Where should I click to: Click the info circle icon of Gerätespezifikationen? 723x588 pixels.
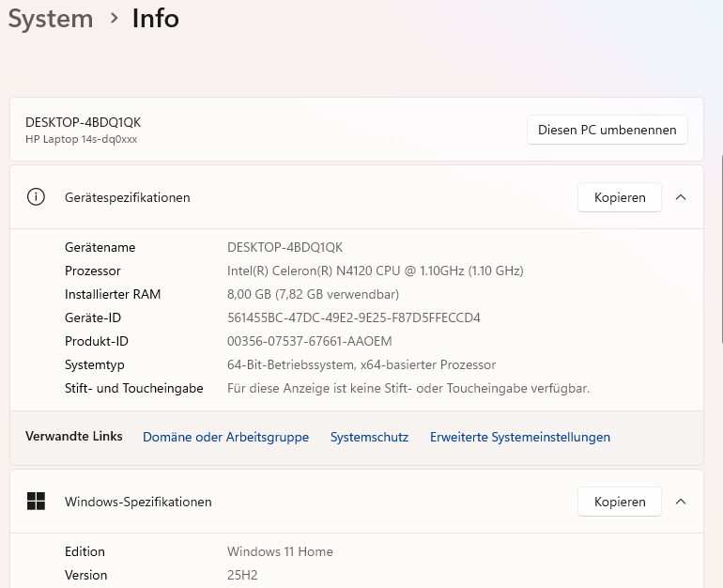pos(36,197)
